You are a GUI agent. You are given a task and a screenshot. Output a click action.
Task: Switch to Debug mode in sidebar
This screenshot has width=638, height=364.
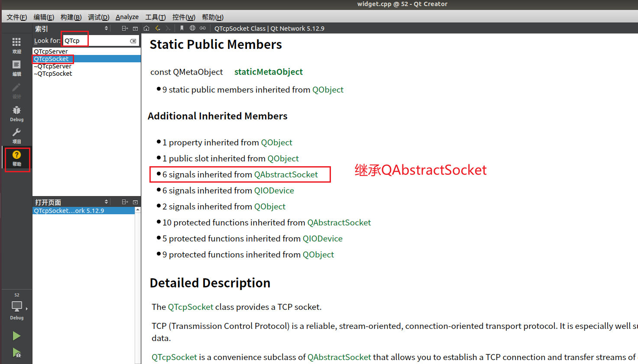[x=16, y=113]
